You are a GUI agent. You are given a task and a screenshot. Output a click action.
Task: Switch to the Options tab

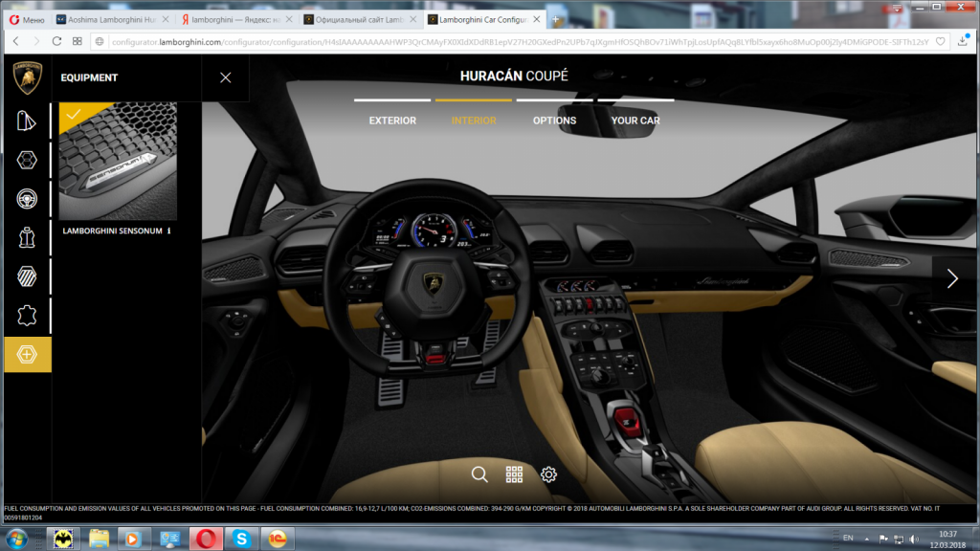[x=554, y=121]
